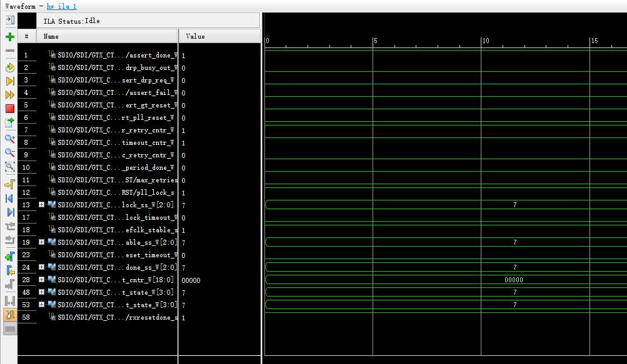Expand the lock_ss_W[2:0] bus

(x=42, y=205)
